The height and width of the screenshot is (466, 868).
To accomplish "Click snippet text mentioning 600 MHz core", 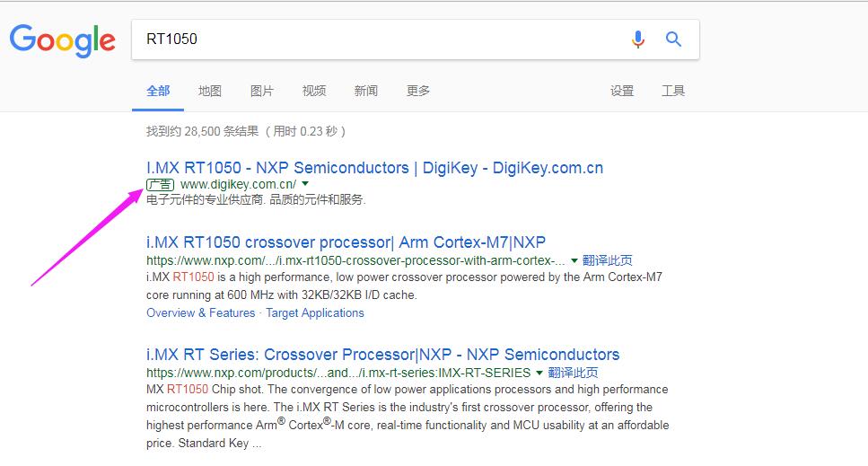I will pos(404,286).
